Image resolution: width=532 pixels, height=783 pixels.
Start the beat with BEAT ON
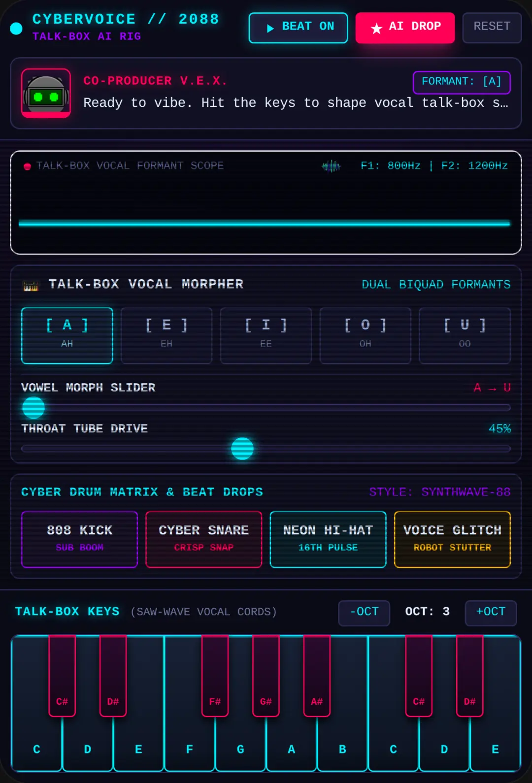[298, 28]
